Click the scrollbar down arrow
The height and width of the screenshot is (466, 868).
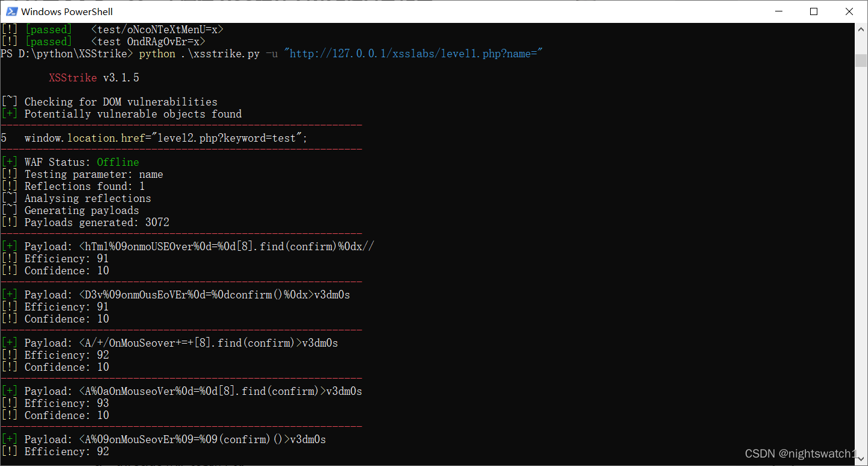tap(861, 460)
